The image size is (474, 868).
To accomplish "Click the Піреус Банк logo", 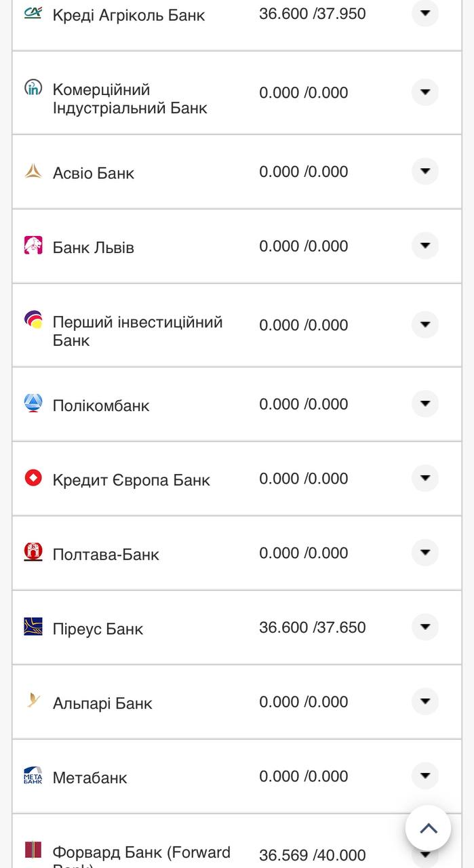I will pyautogui.click(x=33, y=627).
